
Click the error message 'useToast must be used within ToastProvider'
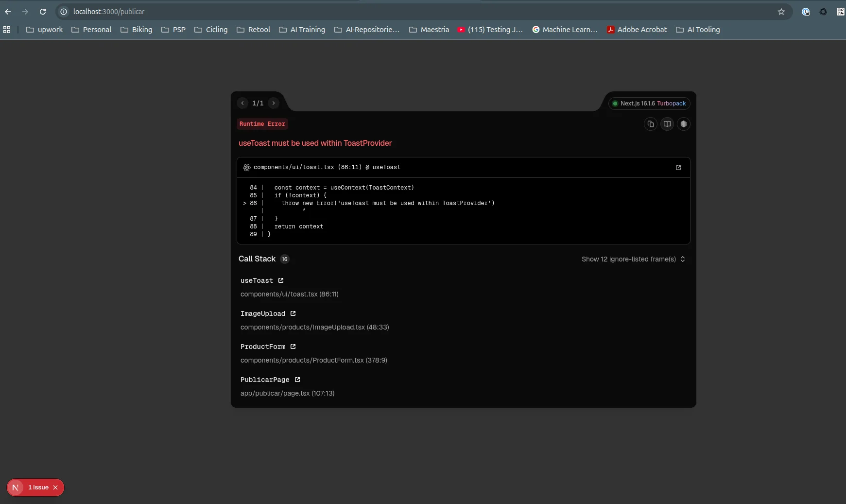pyautogui.click(x=315, y=143)
